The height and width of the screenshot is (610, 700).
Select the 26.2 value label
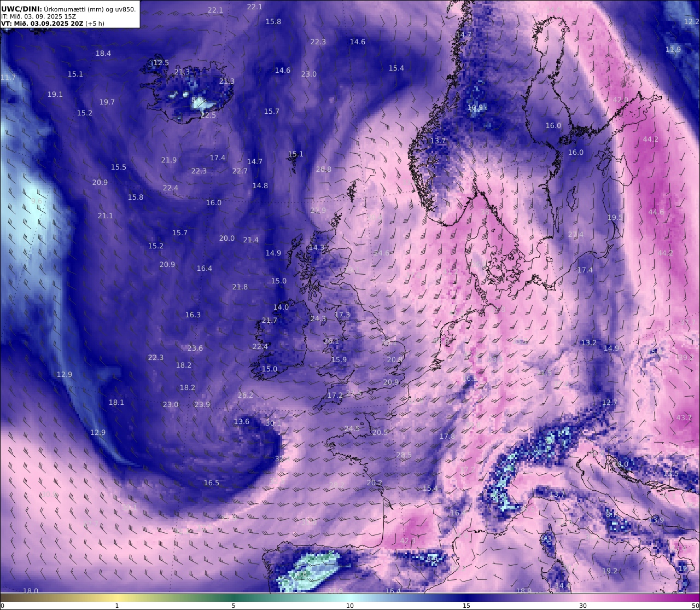[245, 395]
